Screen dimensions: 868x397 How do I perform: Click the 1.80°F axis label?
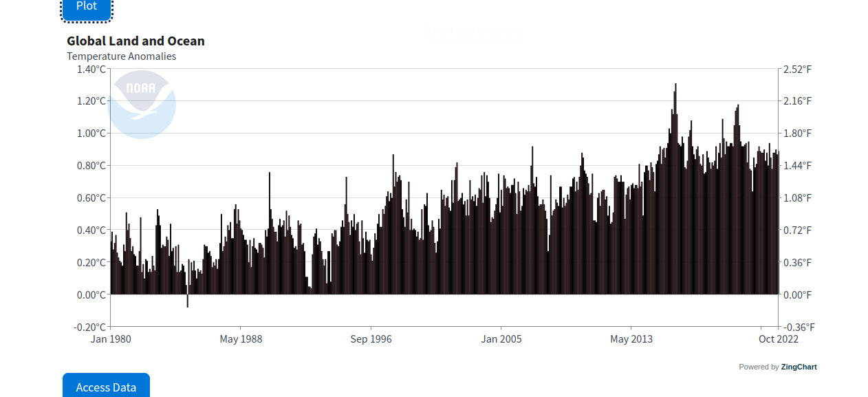pos(797,133)
